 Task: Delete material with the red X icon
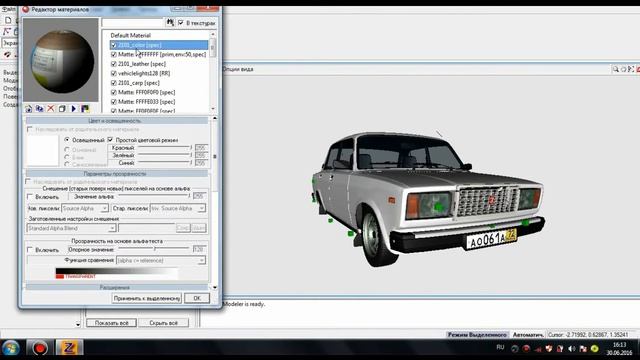(x=51, y=109)
